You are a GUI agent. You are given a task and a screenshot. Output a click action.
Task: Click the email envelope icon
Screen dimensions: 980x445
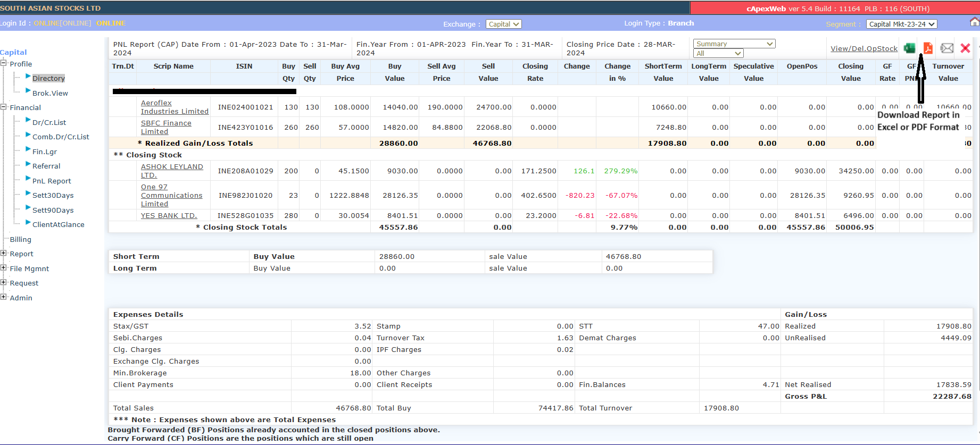947,48
